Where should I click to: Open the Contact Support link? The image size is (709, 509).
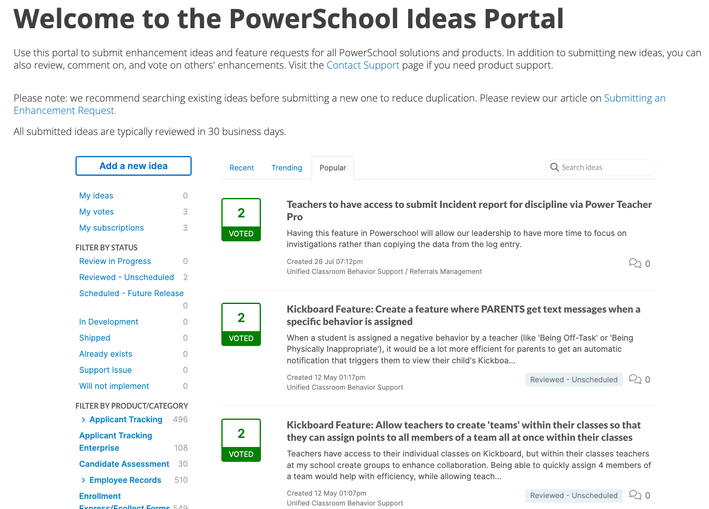coord(365,65)
